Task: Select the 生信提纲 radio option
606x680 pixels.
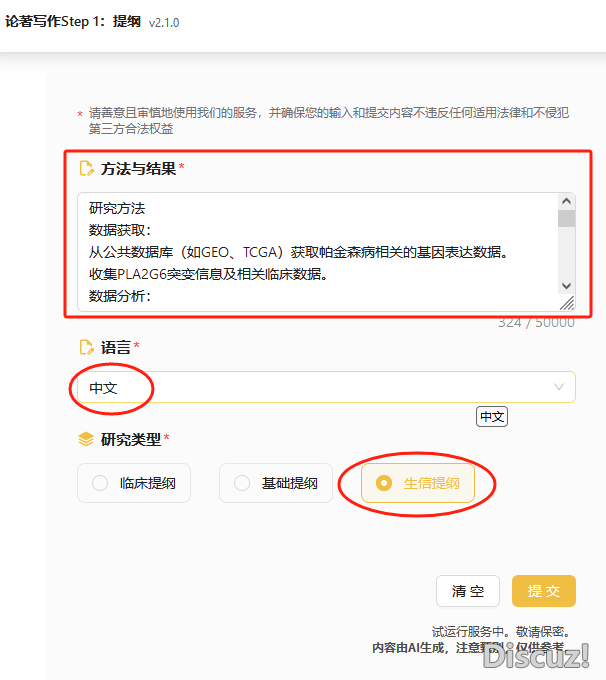Action: click(x=418, y=483)
